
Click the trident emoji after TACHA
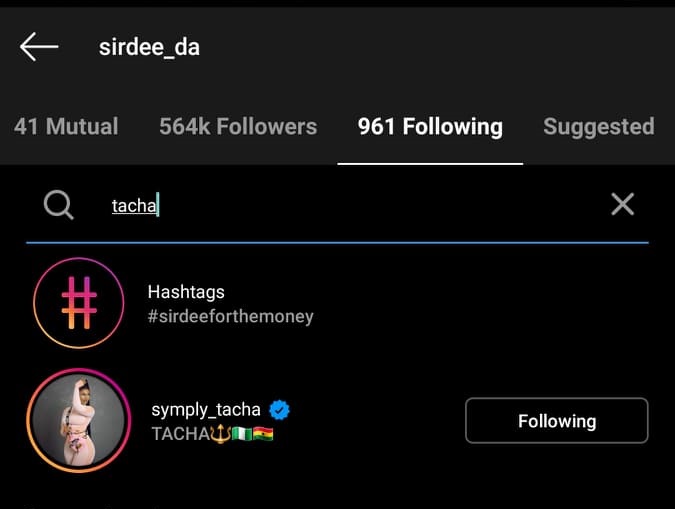220,434
